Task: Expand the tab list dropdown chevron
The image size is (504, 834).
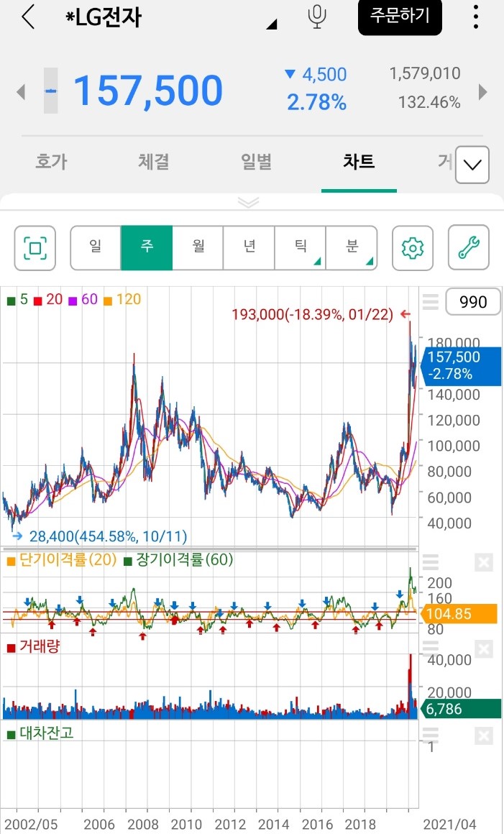Action: click(x=472, y=165)
